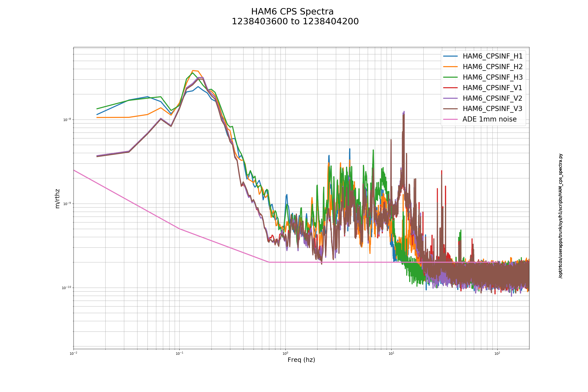588x392 pixels.
Task: Click the red V1 legend line swatch
Action: coord(451,88)
